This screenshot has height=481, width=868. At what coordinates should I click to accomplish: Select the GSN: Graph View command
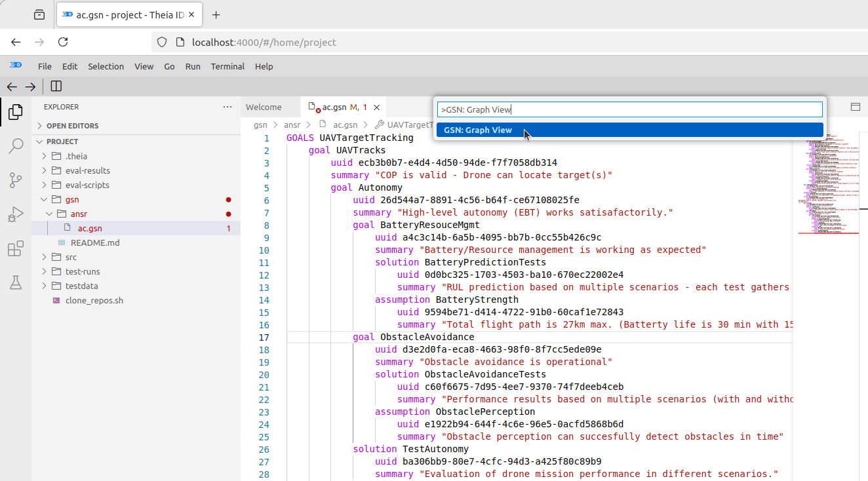tap(629, 130)
